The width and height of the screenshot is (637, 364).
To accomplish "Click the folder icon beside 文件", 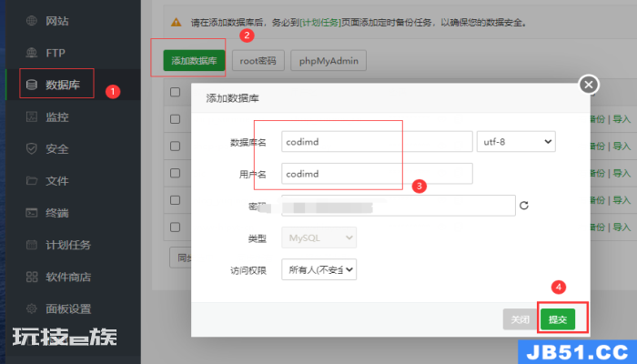I will click(x=32, y=180).
